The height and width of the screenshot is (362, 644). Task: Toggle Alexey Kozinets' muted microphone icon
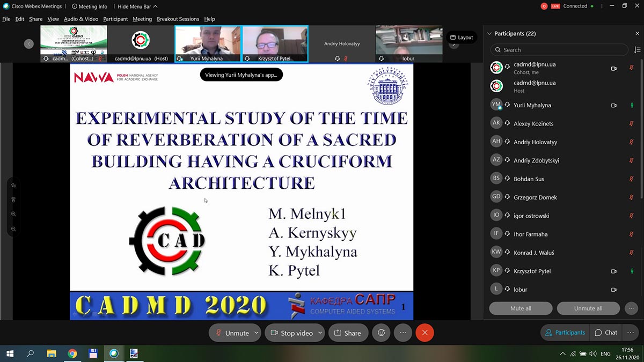coord(632,124)
